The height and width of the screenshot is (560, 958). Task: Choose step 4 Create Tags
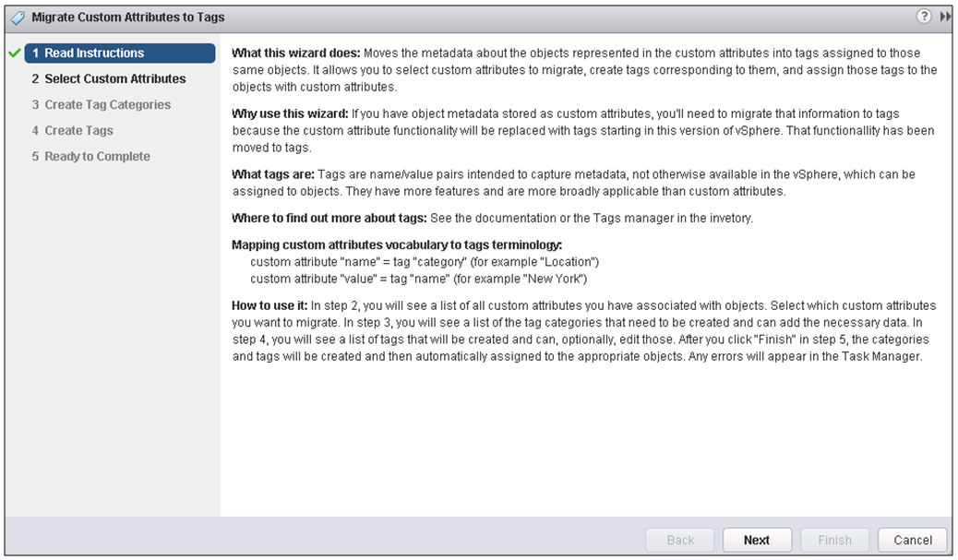[x=73, y=130]
